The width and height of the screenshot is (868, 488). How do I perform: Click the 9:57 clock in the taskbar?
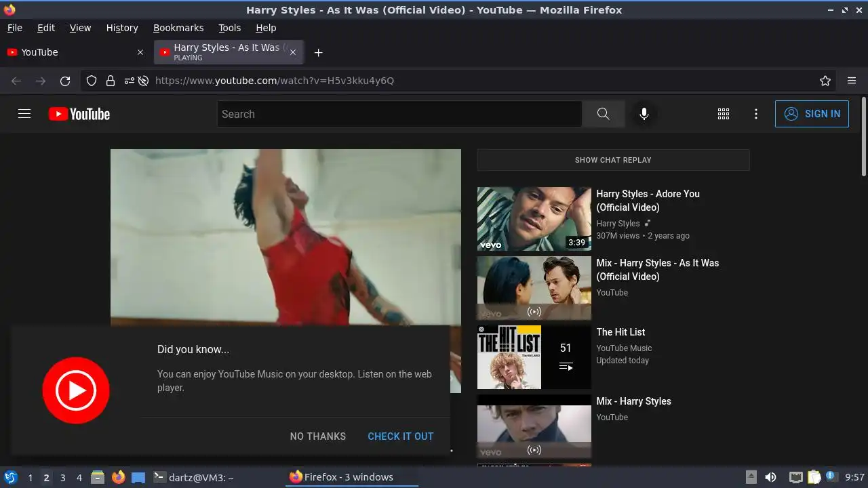pos(854,477)
